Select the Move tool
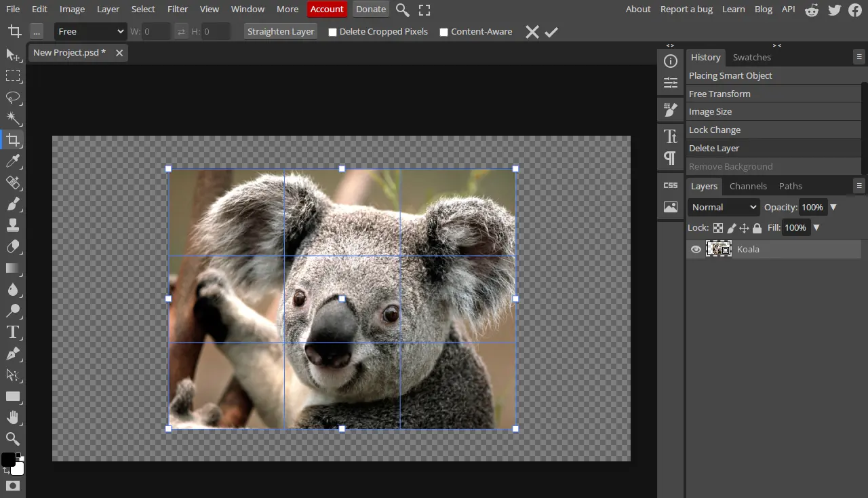Screen dimensions: 868x498 13,54
